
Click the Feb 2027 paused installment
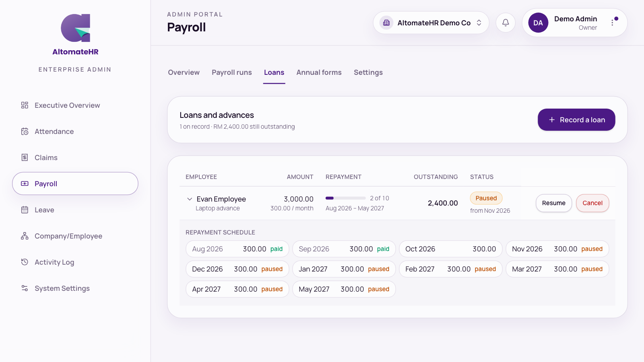451,269
